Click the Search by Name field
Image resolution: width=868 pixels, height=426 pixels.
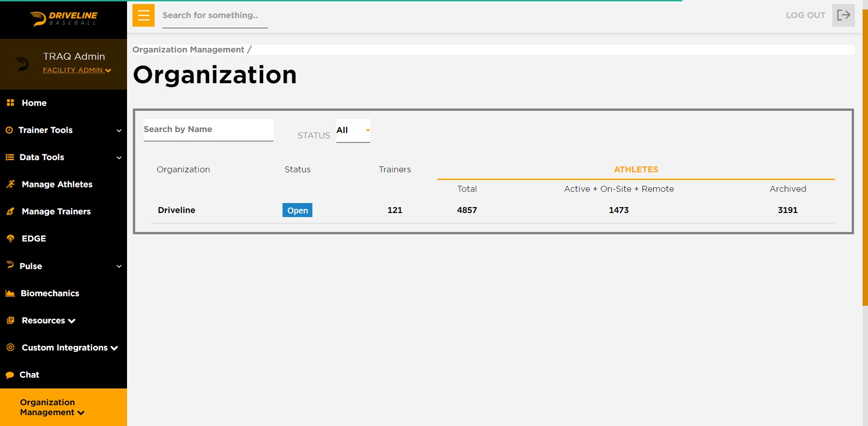point(208,130)
